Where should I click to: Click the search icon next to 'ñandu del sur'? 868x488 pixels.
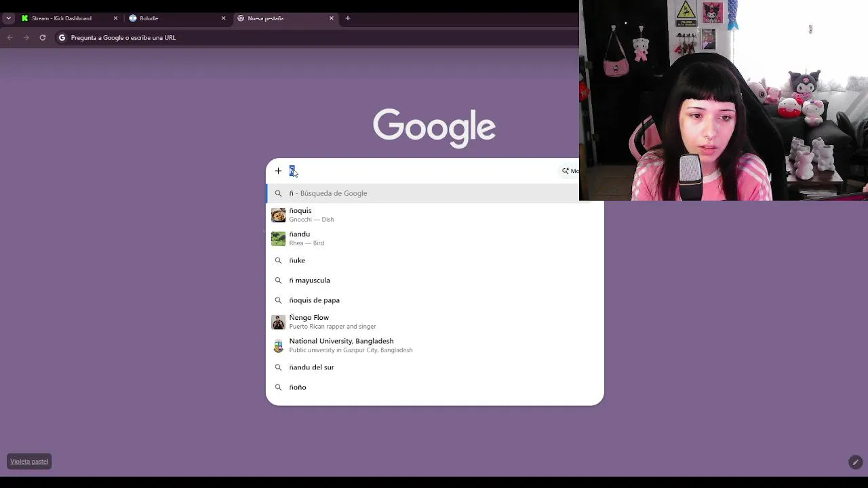pyautogui.click(x=278, y=367)
